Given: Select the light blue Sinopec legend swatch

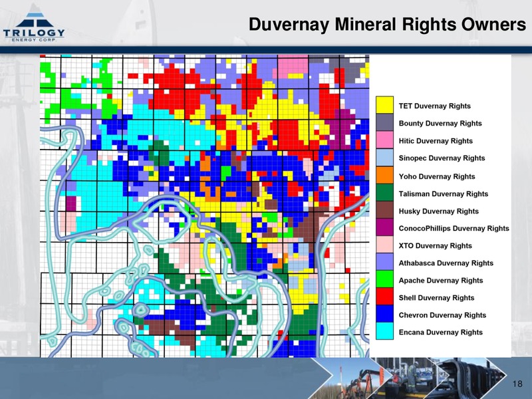Looking at the screenshot, I should [x=384, y=157].
